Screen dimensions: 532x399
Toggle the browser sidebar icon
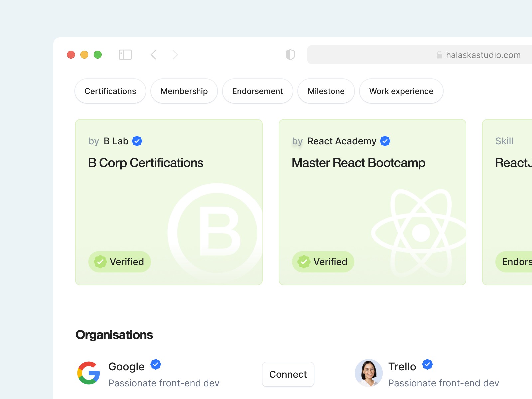[x=125, y=55]
